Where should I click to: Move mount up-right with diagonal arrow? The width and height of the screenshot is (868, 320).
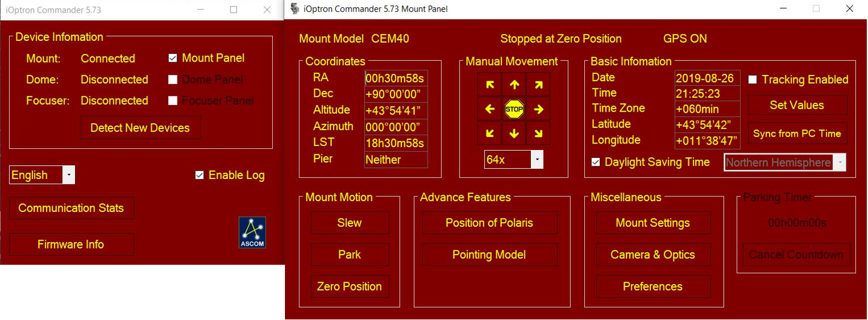pos(538,85)
